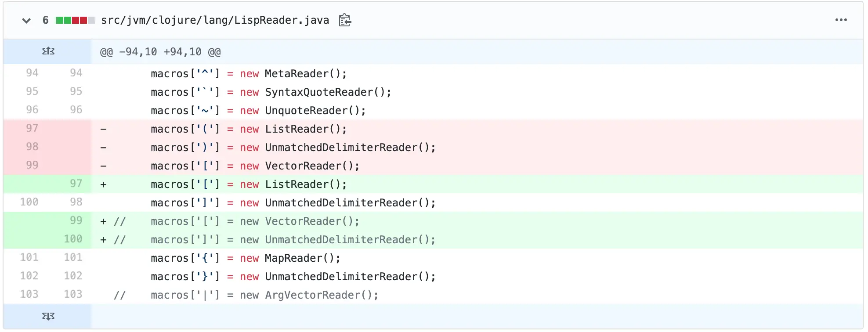Click the plus marker on the added ListReader line

click(x=103, y=184)
